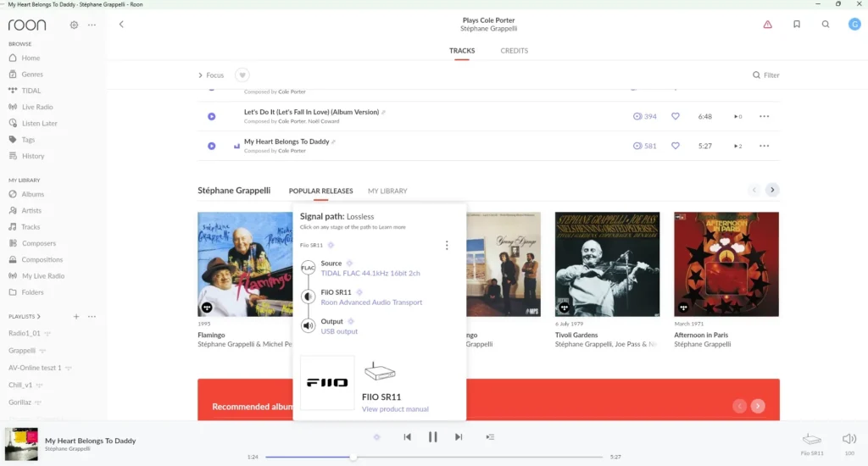Open the Tivoli Gardens album cover

607,264
